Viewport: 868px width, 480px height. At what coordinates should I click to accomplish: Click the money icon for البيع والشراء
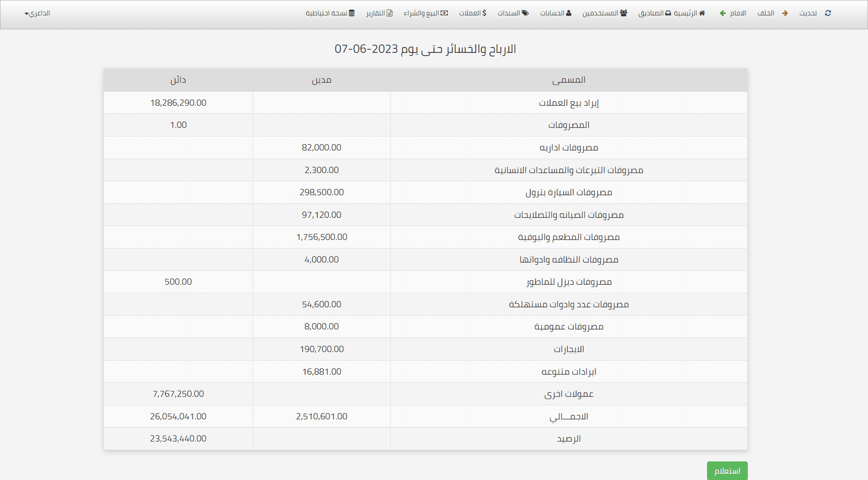pyautogui.click(x=444, y=13)
